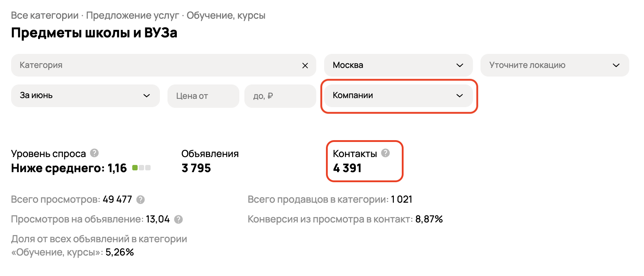This screenshot has height=276, width=644.
Task: Select the Контакты 4 391 metric
Action: (x=365, y=161)
